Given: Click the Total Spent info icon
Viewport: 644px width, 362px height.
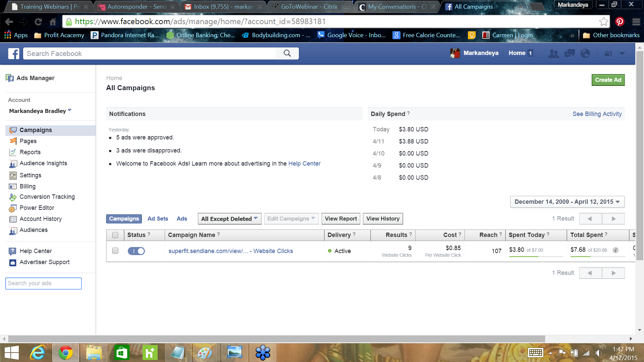Looking at the screenshot, I should [615, 250].
